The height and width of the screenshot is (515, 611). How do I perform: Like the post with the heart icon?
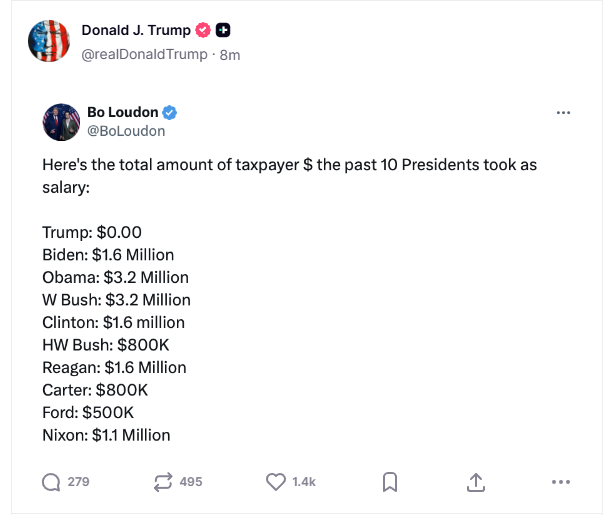276,482
